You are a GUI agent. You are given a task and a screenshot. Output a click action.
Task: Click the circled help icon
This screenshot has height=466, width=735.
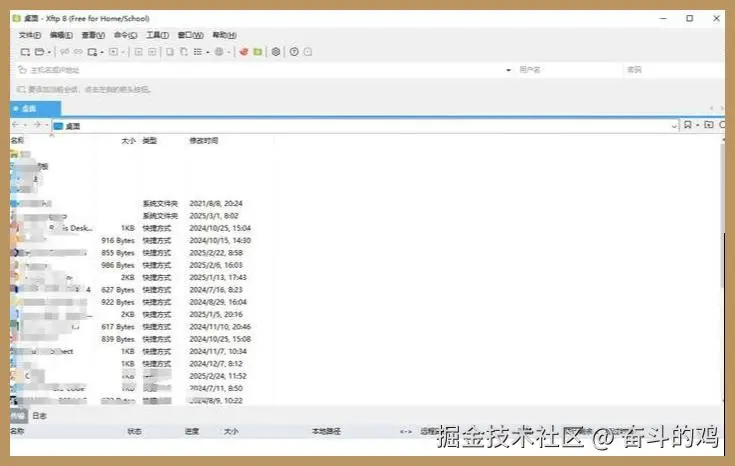pos(294,52)
